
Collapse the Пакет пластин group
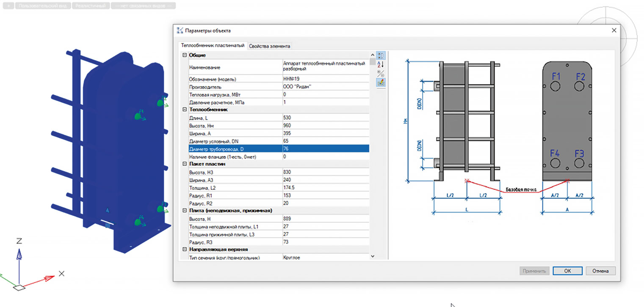[184, 164]
